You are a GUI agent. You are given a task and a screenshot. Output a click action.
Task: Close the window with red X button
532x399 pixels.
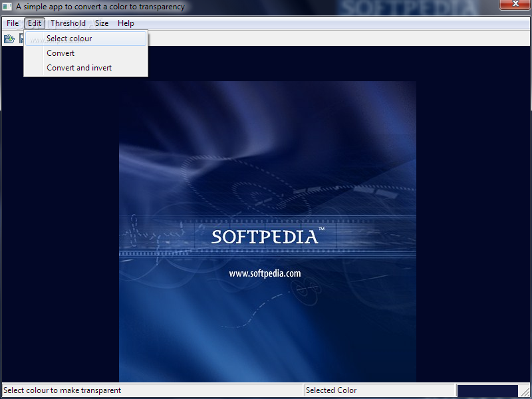(x=515, y=4)
